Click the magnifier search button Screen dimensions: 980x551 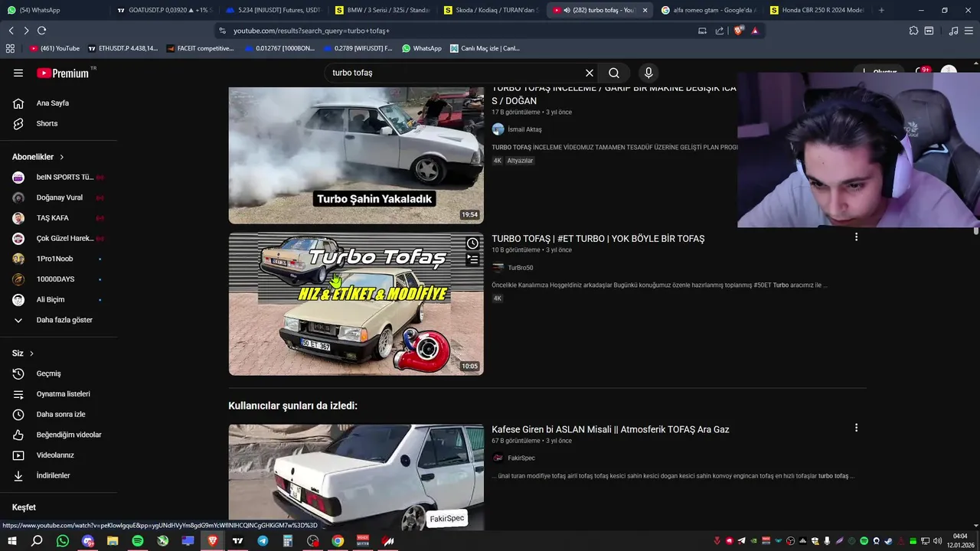pos(614,73)
